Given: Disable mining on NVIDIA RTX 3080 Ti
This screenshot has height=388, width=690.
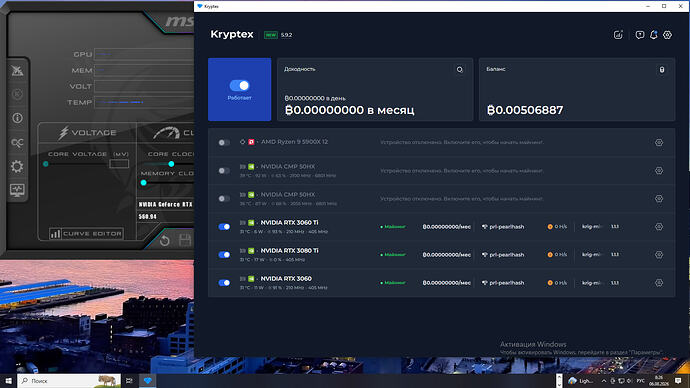Looking at the screenshot, I should tap(224, 255).
